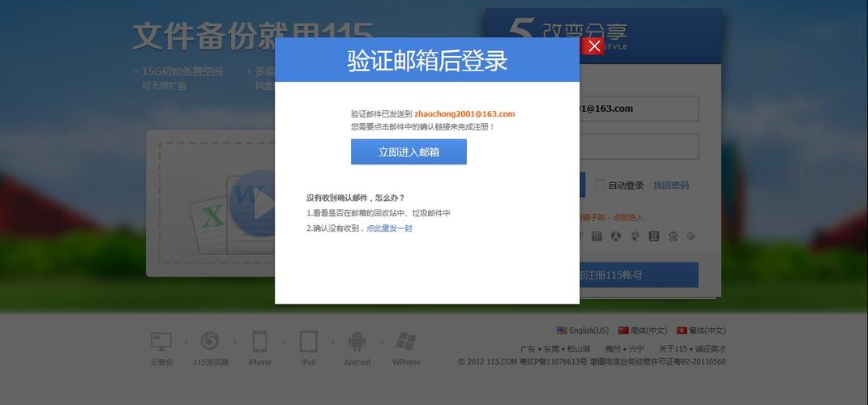Focus the login password field below the email

(639, 147)
